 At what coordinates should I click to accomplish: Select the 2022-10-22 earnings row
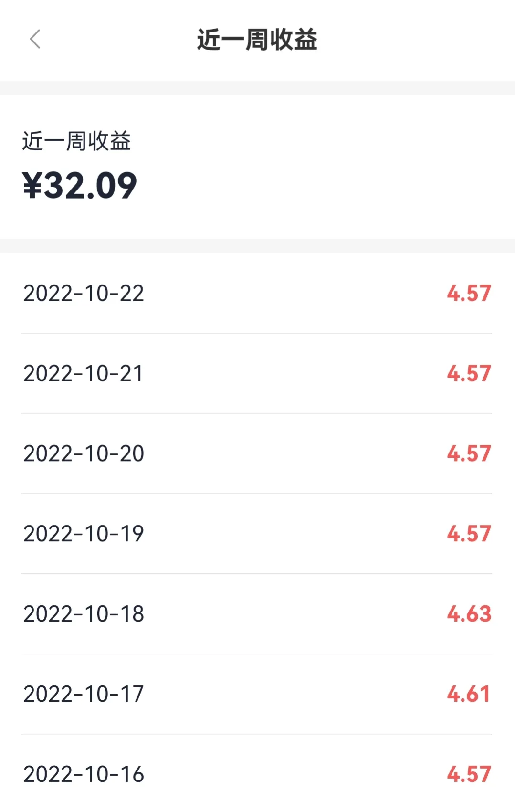point(257,293)
